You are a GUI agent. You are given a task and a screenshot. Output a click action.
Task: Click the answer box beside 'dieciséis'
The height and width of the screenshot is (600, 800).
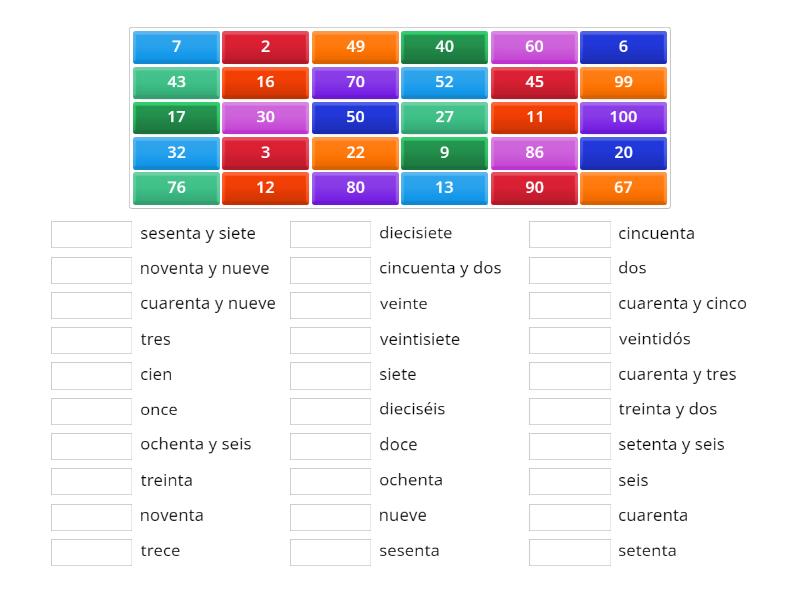coord(331,410)
